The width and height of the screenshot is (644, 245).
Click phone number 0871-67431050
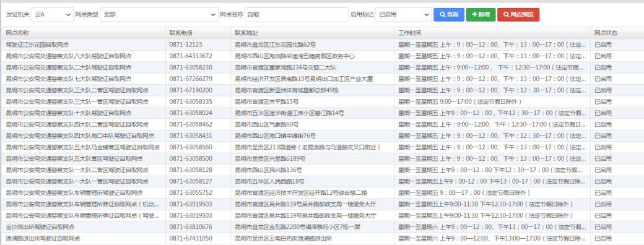coord(191,238)
